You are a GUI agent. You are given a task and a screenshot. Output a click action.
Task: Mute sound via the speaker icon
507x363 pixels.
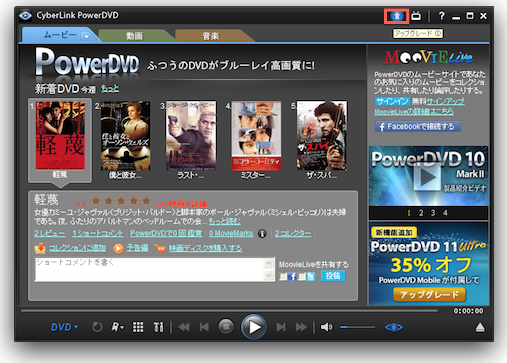pyautogui.click(x=326, y=327)
